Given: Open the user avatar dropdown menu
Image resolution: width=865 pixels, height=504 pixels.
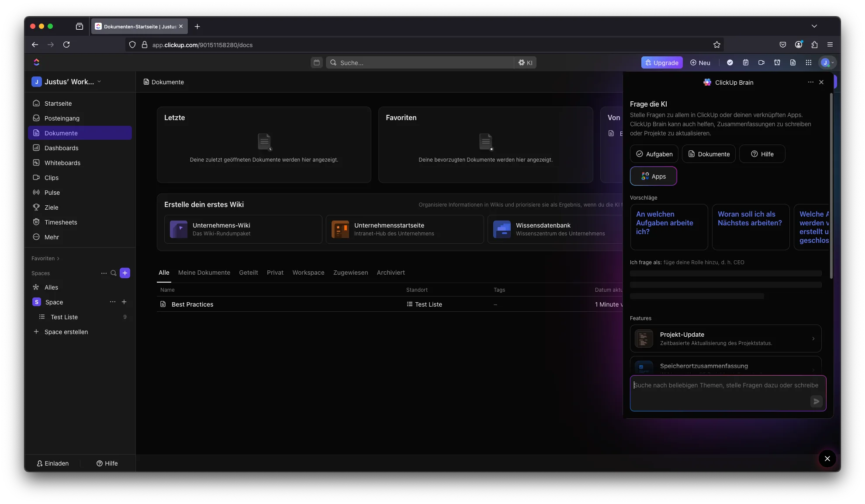Looking at the screenshot, I should [827, 62].
